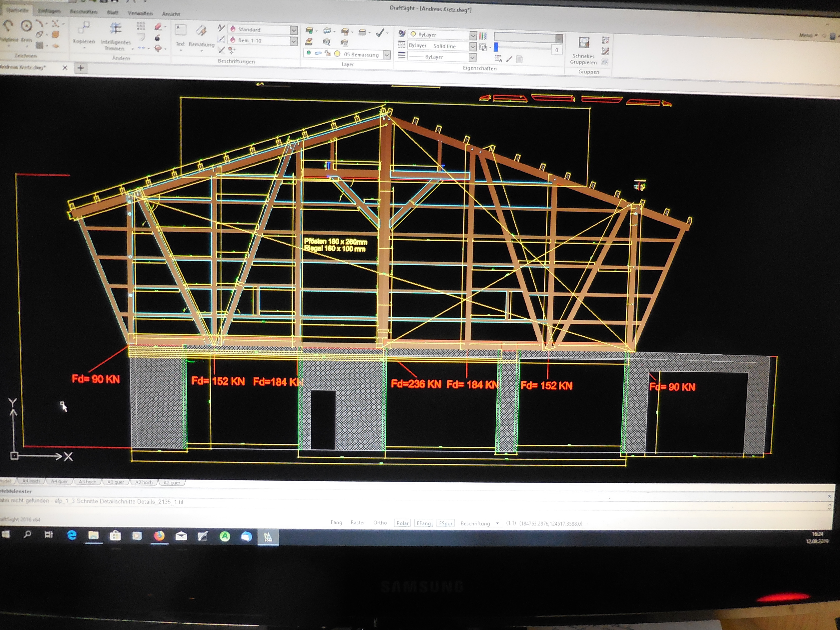The width and height of the screenshot is (840, 630).
Task: Toggle Raster grid button in status bar
Action: (x=357, y=522)
